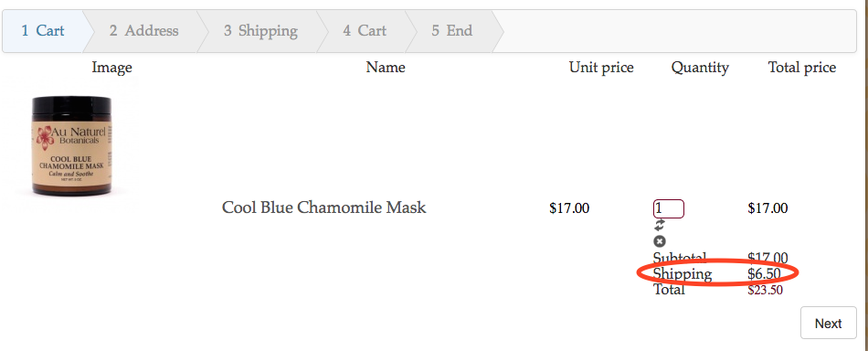Click the Unit price column header
This screenshot has width=868, height=351.
click(x=601, y=68)
